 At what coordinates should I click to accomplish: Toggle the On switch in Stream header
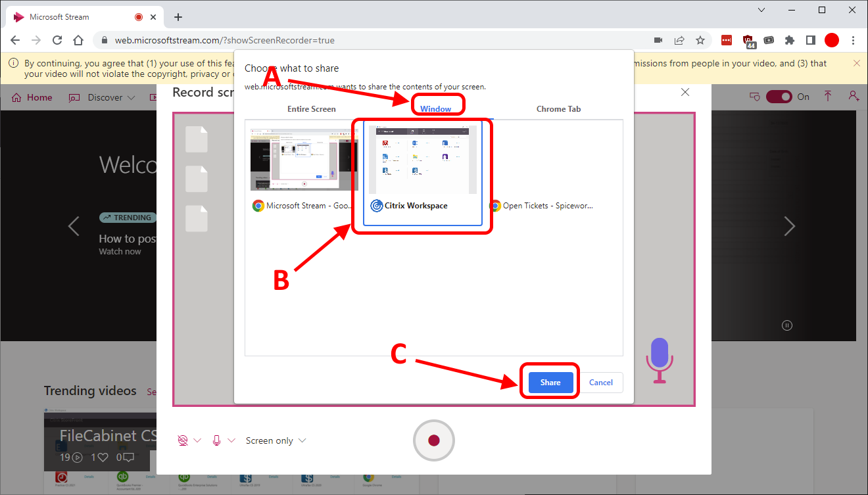tap(779, 97)
